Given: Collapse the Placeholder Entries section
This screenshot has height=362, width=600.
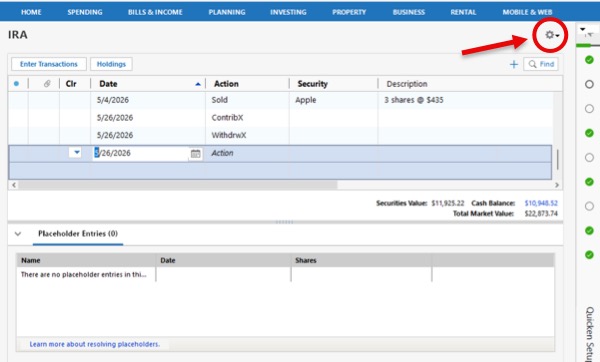Looking at the screenshot, I should 18,234.
